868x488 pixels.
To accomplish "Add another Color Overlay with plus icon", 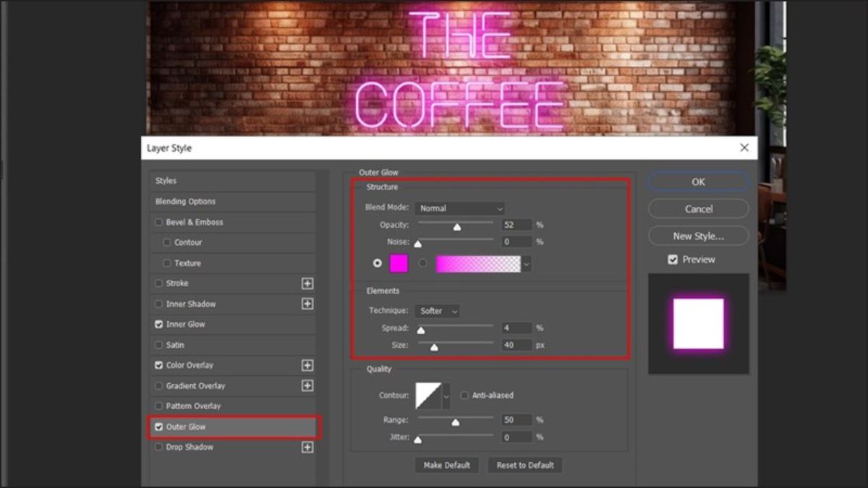I will tap(307, 365).
